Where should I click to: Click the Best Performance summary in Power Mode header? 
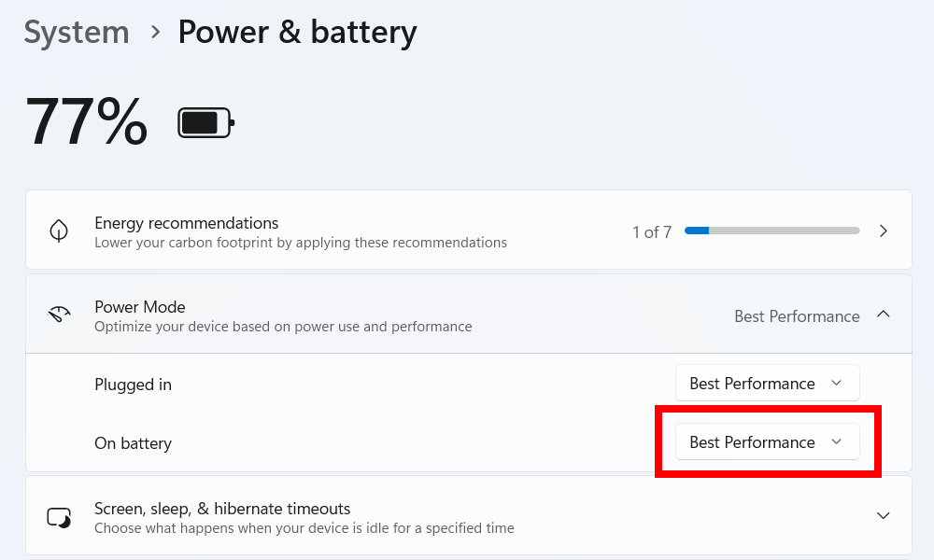click(x=796, y=316)
